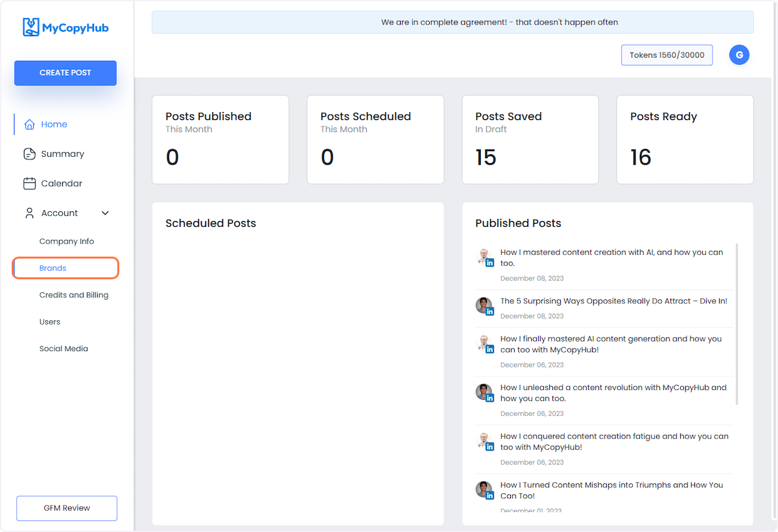The width and height of the screenshot is (778, 532).
Task: Click the Account person icon
Action: (29, 213)
